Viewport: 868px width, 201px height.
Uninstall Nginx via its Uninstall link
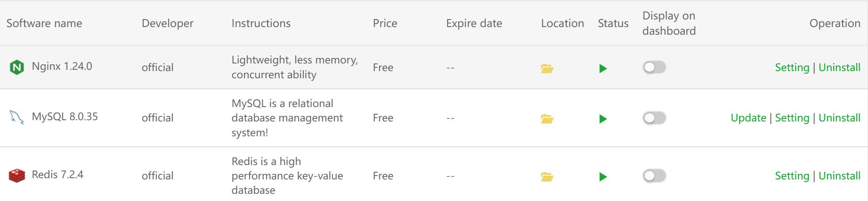coord(839,67)
